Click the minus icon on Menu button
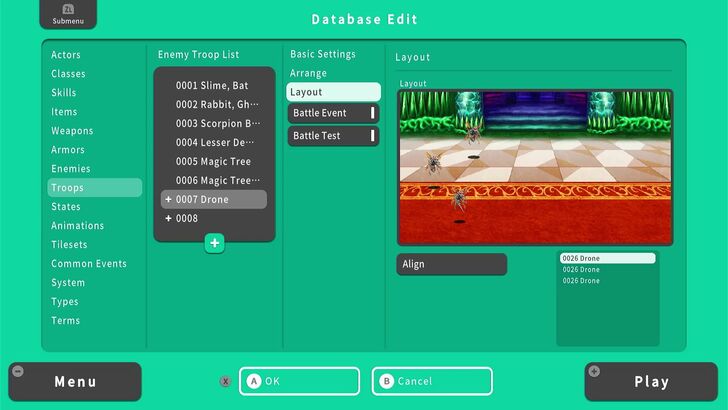The width and height of the screenshot is (728, 410). tap(18, 371)
